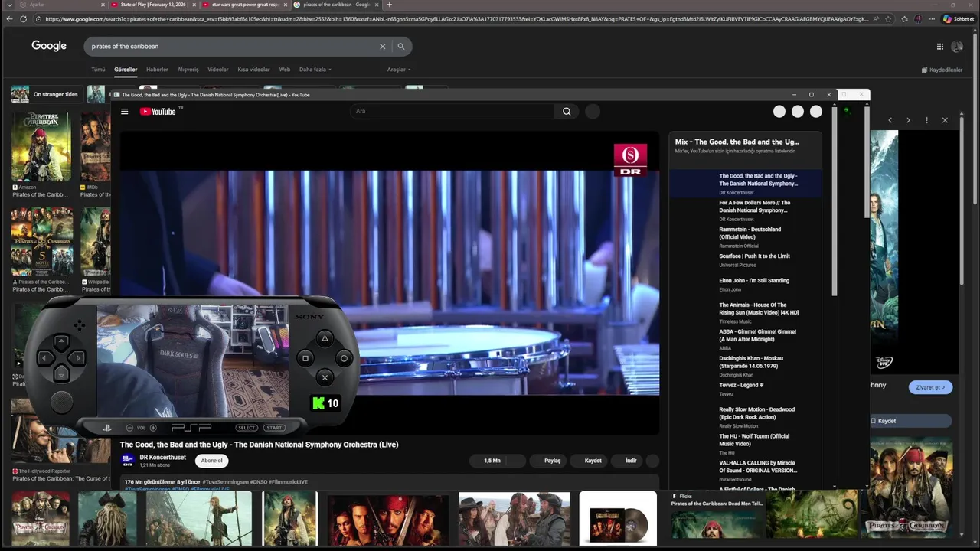Open the Google account avatar
The image size is (980, 551).
[x=957, y=47]
